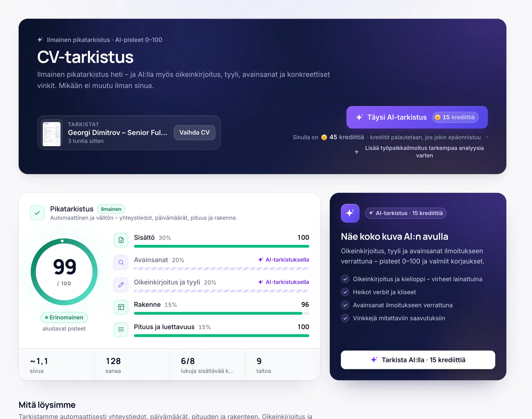Click the Rakenne score progress bar
This screenshot has height=419, width=532.
tap(221, 313)
